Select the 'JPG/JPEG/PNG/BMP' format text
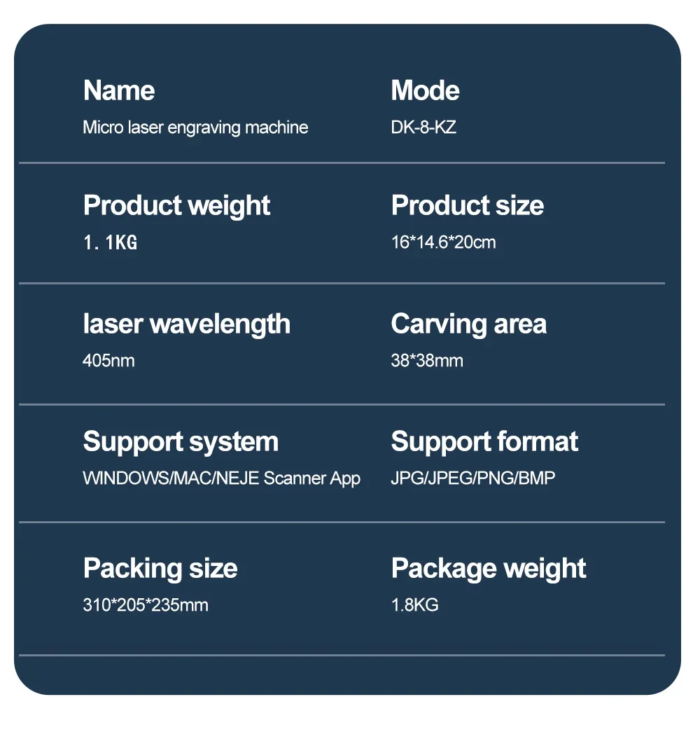The height and width of the screenshot is (732, 700). click(x=473, y=478)
